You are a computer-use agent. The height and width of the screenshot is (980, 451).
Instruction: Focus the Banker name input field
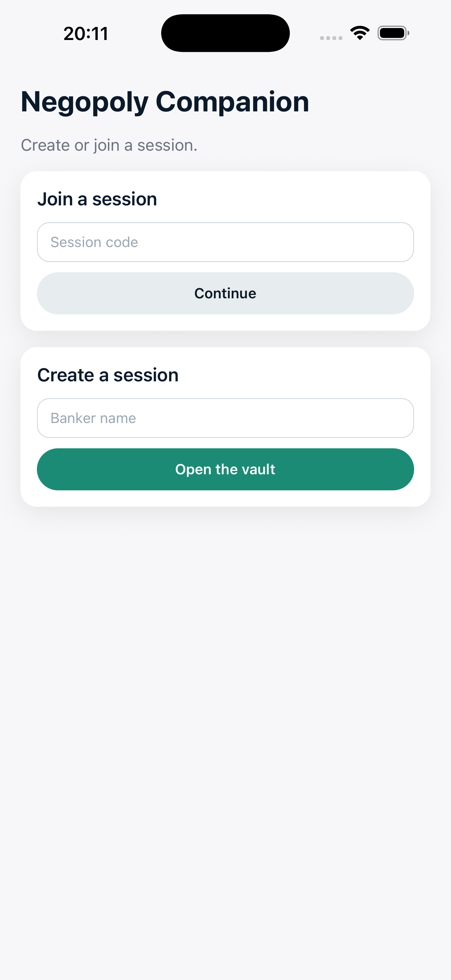225,418
